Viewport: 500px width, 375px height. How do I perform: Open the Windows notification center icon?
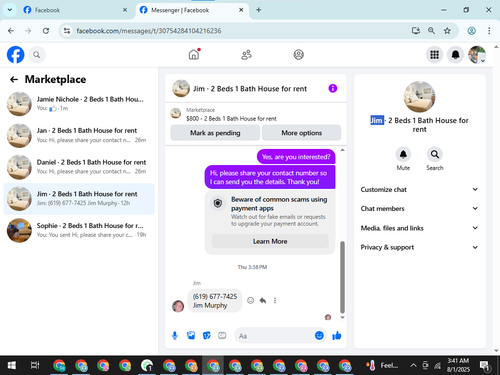click(x=485, y=366)
